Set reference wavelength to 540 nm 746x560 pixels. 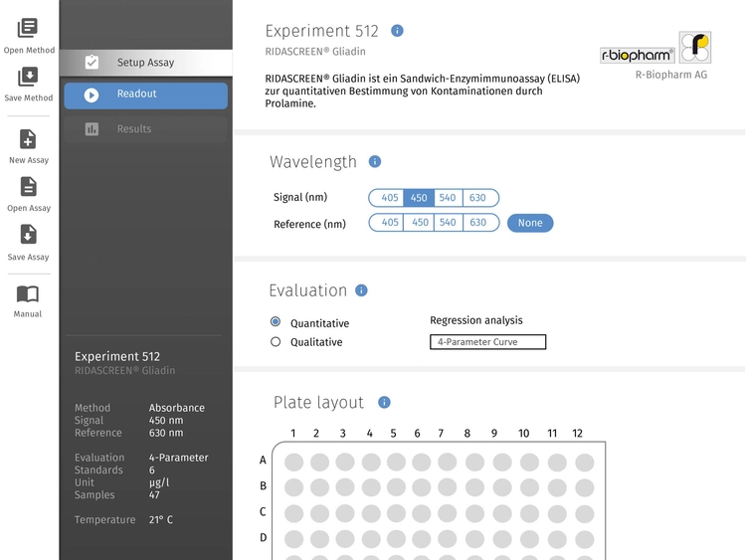[448, 223]
